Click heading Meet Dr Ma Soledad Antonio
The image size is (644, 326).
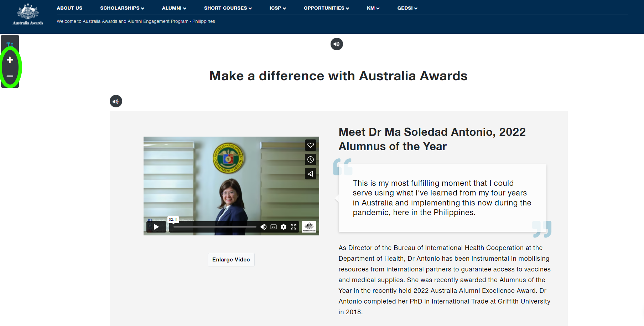tap(432, 139)
